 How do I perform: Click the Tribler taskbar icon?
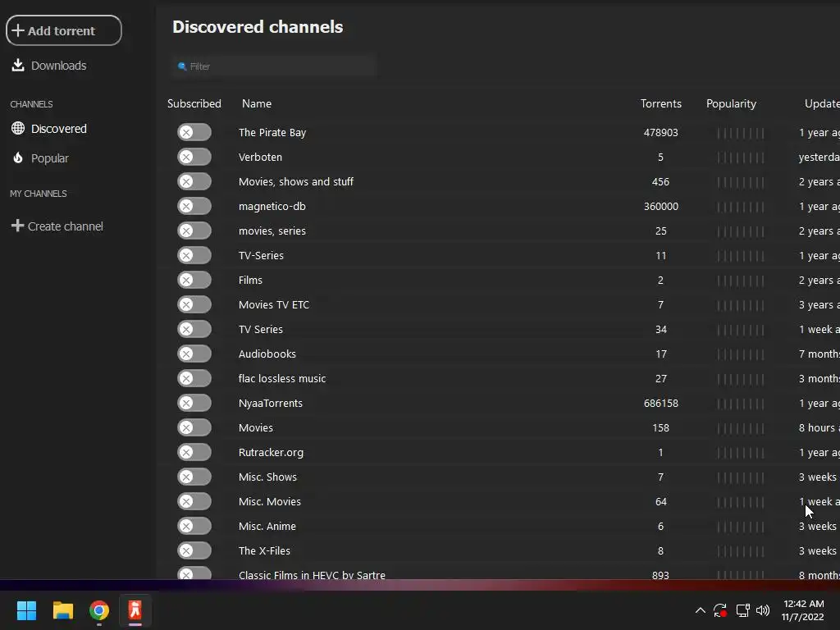(135, 610)
